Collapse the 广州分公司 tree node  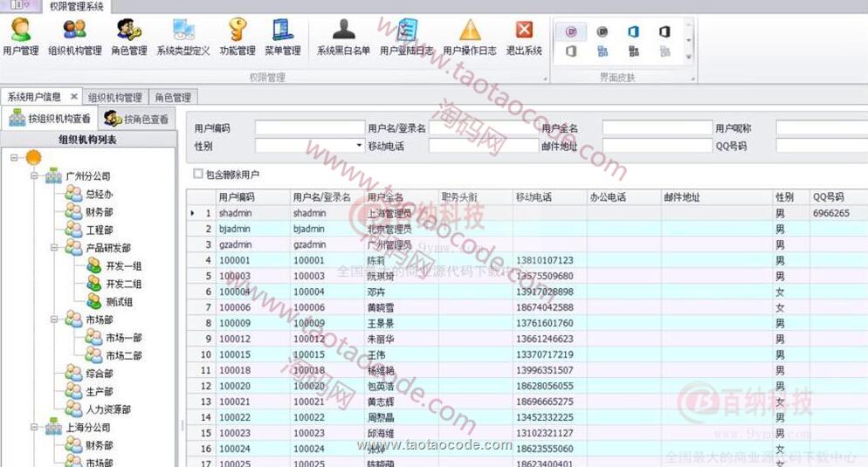tap(35, 176)
